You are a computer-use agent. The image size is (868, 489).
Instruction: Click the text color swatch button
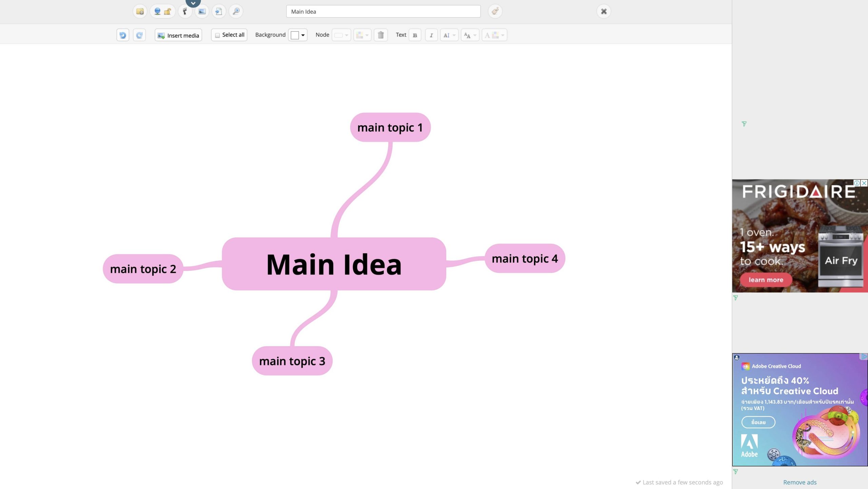pos(494,35)
